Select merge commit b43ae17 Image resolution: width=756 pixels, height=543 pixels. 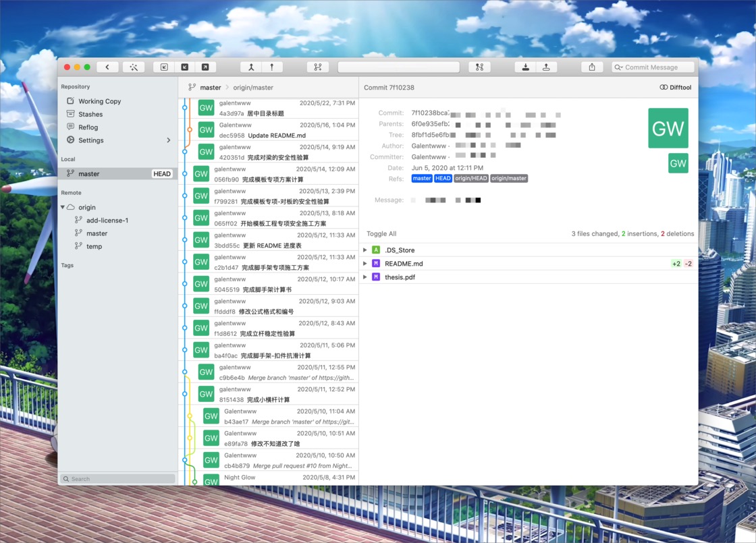(x=269, y=416)
